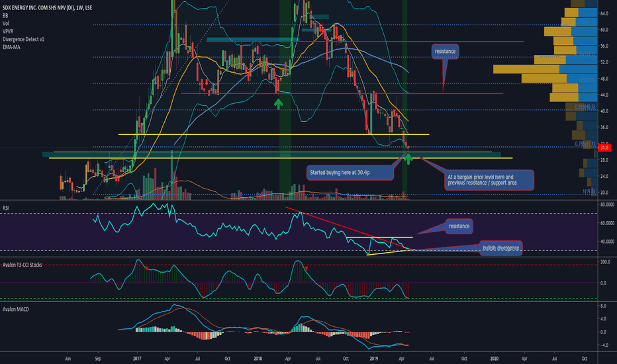Click the 56.0 price axis label
Image resolution: width=617 pixels, height=364 pixels.
(x=604, y=46)
